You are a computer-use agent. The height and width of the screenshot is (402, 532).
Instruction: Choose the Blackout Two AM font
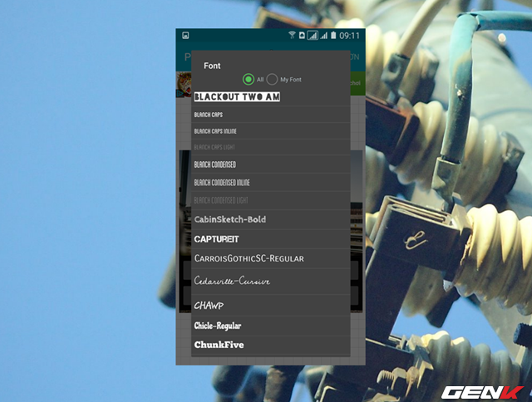(237, 97)
